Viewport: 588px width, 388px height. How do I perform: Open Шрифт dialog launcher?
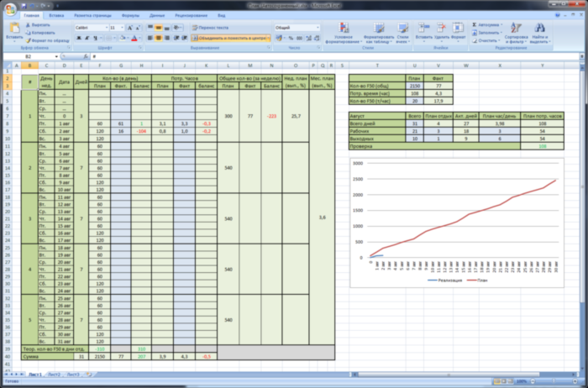(x=140, y=48)
